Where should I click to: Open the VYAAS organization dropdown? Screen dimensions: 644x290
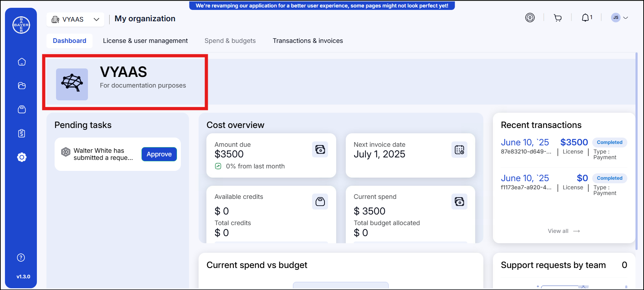pyautogui.click(x=75, y=19)
